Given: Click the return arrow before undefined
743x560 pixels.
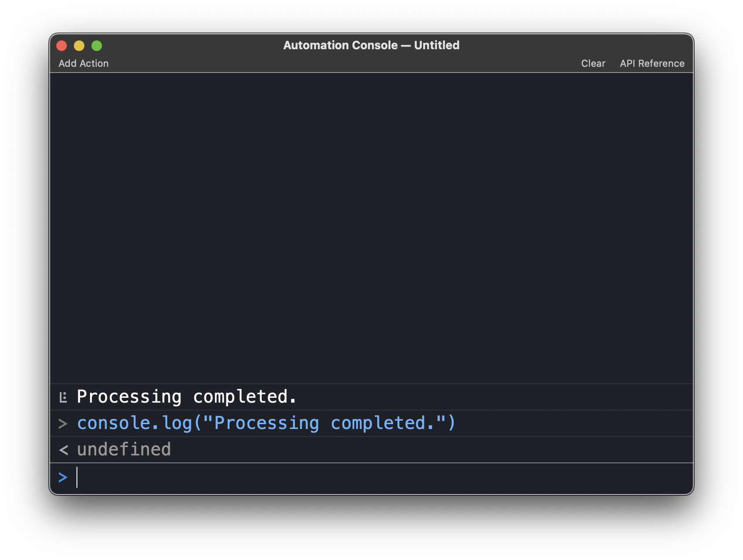Looking at the screenshot, I should point(63,450).
